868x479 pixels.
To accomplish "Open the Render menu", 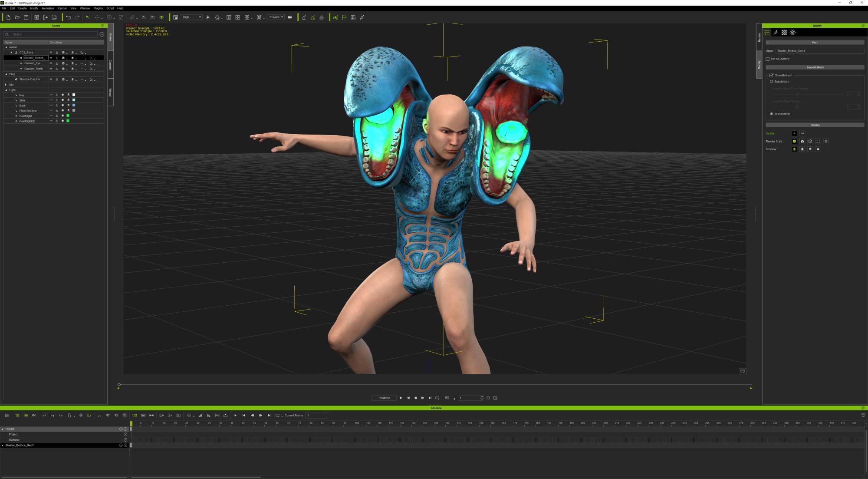I will click(62, 8).
